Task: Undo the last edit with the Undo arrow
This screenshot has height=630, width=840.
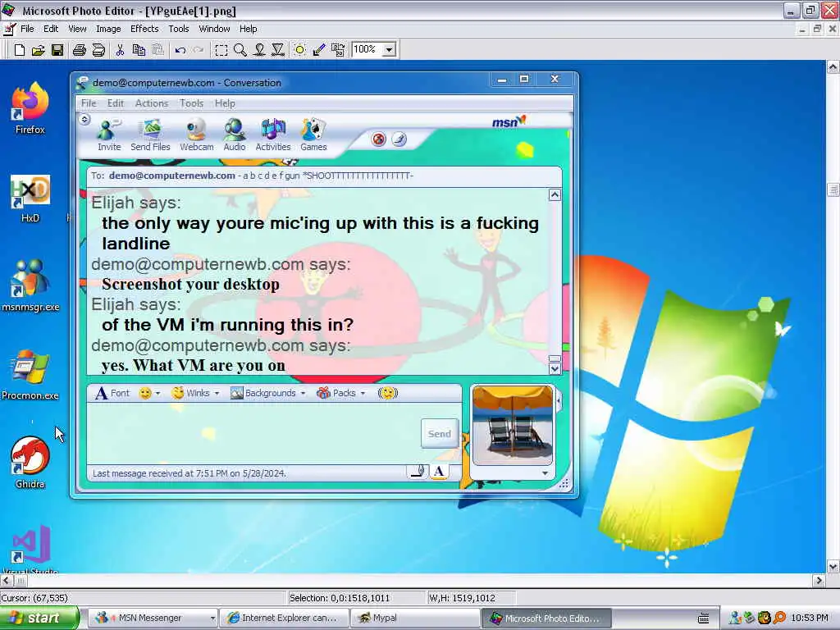Action: tap(180, 50)
